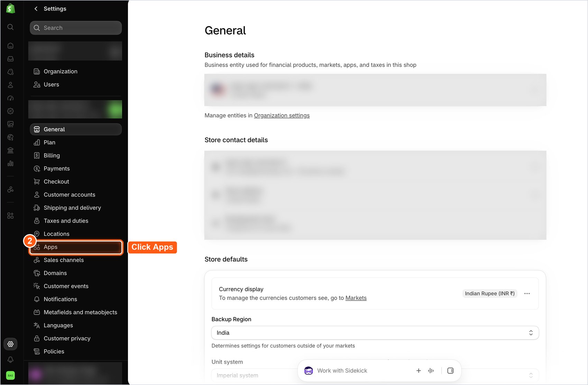Screen dimensions: 588x385
Task: Go to Home via the house icon
Action: (10, 46)
